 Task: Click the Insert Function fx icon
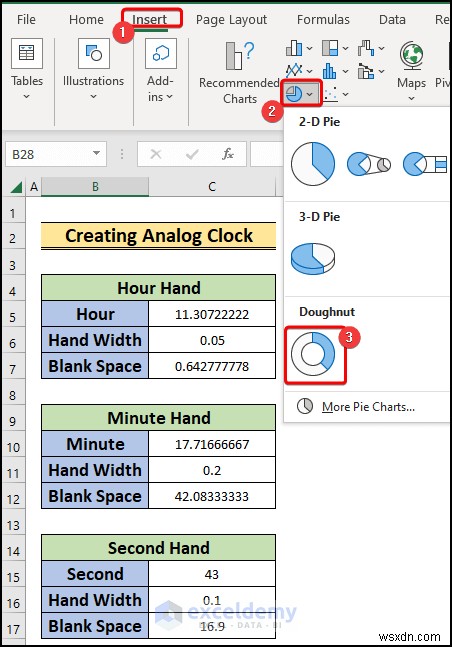coord(228,154)
